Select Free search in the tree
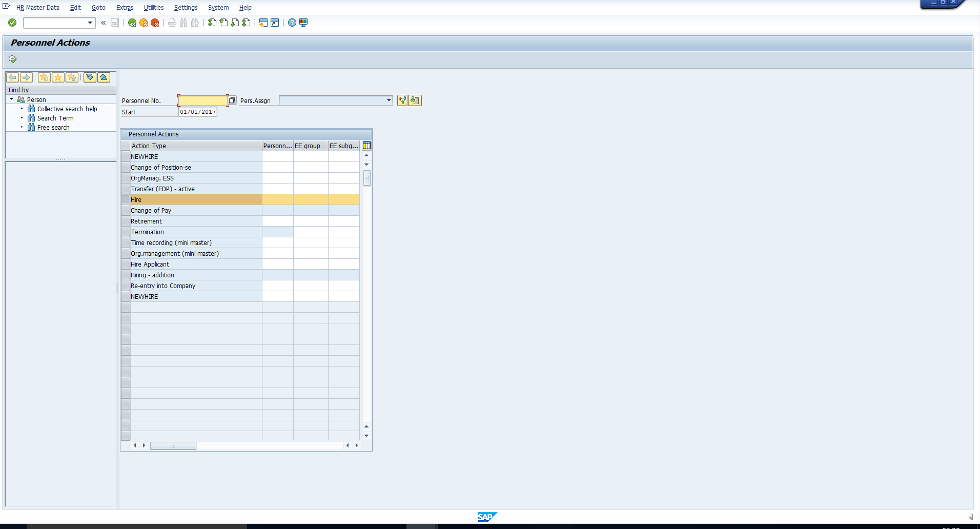Screen dimensions: 980x529 [x=53, y=128]
